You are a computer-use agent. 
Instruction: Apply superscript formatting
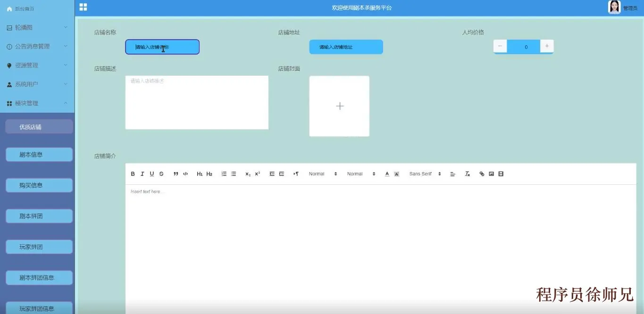point(257,174)
